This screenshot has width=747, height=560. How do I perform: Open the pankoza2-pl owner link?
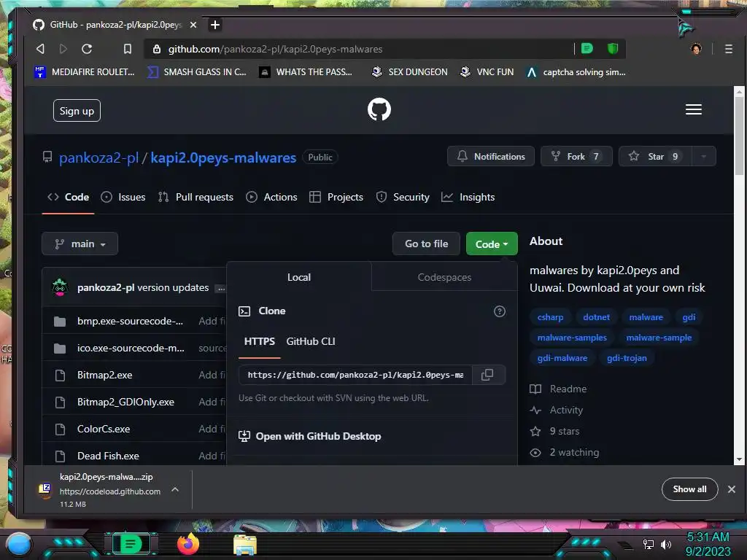(98, 157)
